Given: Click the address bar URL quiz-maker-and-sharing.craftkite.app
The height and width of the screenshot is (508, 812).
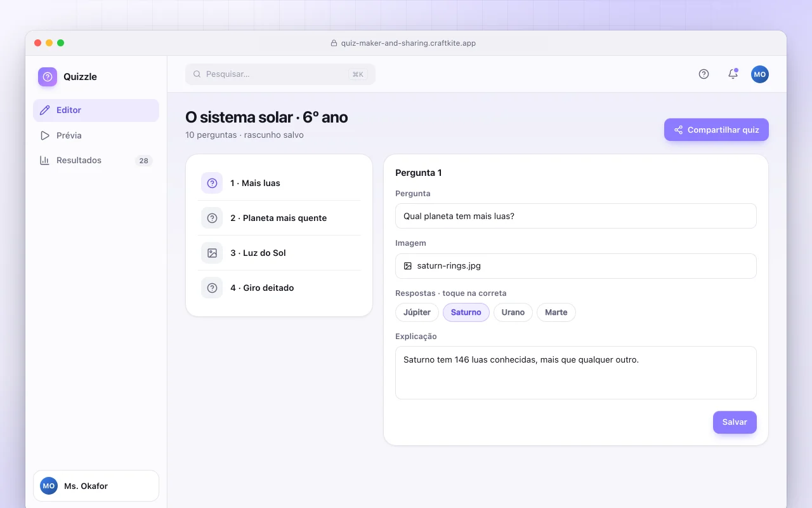Looking at the screenshot, I should pyautogui.click(x=409, y=43).
